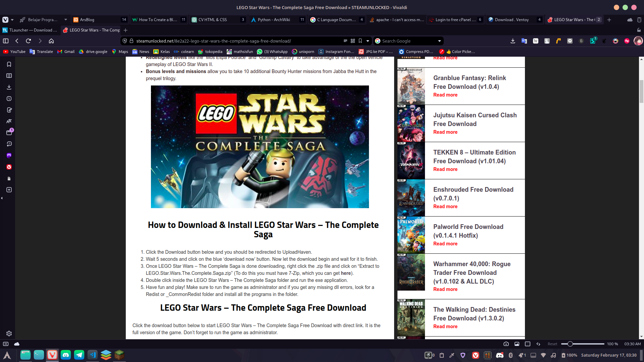644x362 pixels.
Task: Capture page with camera icon
Action: [506, 344]
